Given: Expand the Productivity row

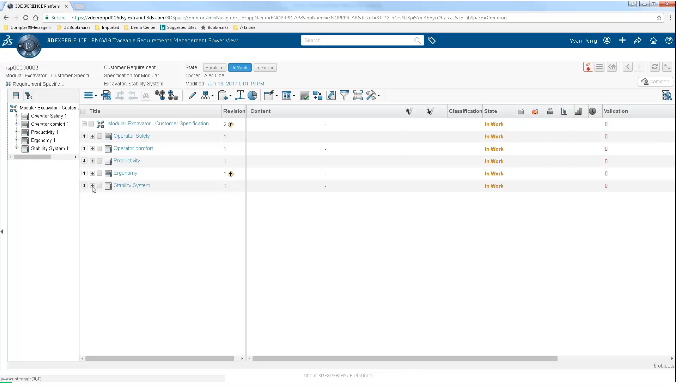Looking at the screenshot, I should pos(92,161).
